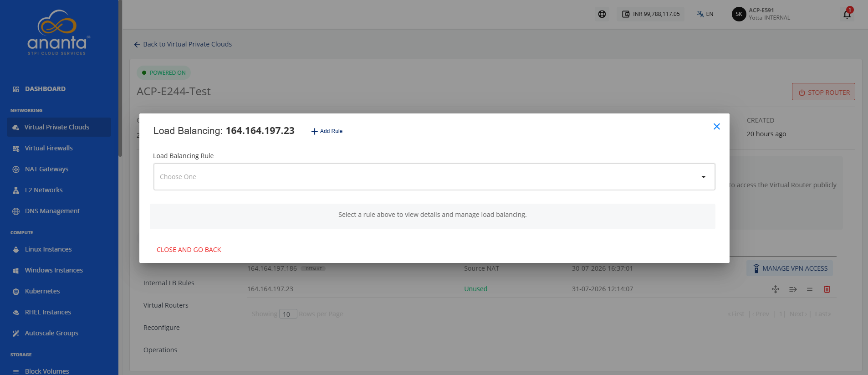Change language using the EN selector
Screen dimensions: 868x375
[705, 14]
